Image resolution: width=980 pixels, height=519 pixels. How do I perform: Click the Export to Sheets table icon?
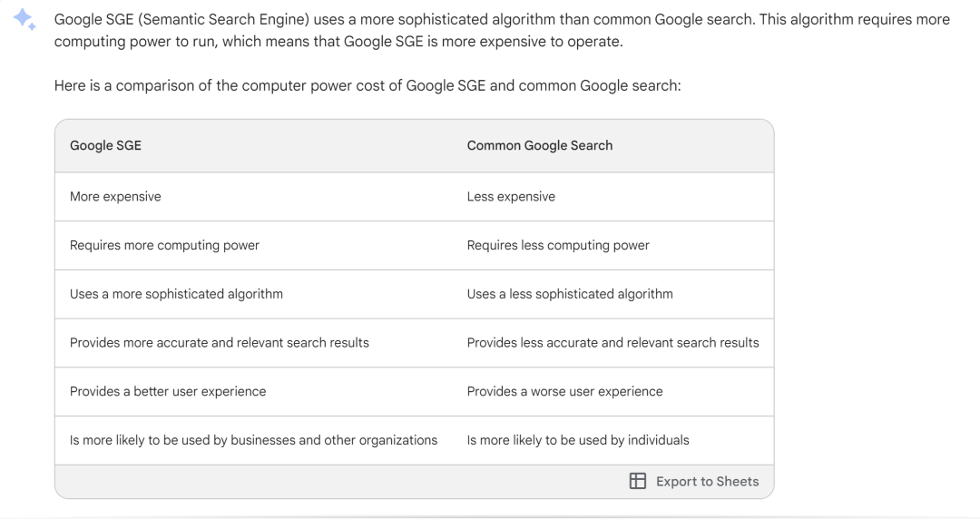coord(638,481)
